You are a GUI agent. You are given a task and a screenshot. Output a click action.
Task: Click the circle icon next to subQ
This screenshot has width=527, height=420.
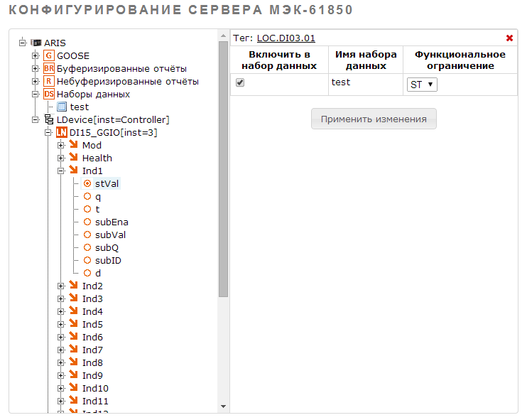87,247
